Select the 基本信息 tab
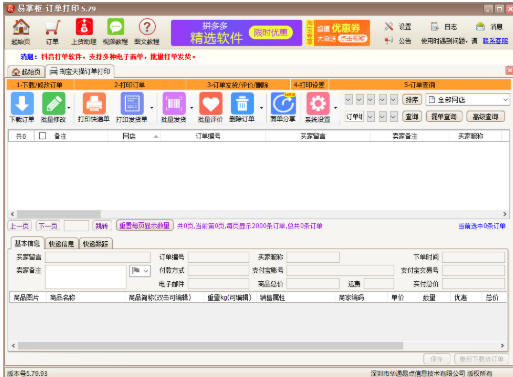 click(x=27, y=243)
